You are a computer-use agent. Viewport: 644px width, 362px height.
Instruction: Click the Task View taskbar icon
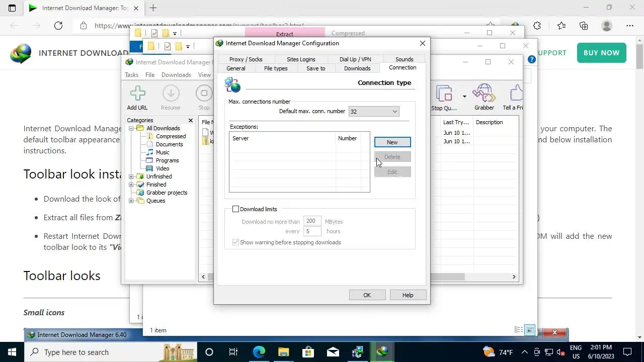tap(233, 352)
